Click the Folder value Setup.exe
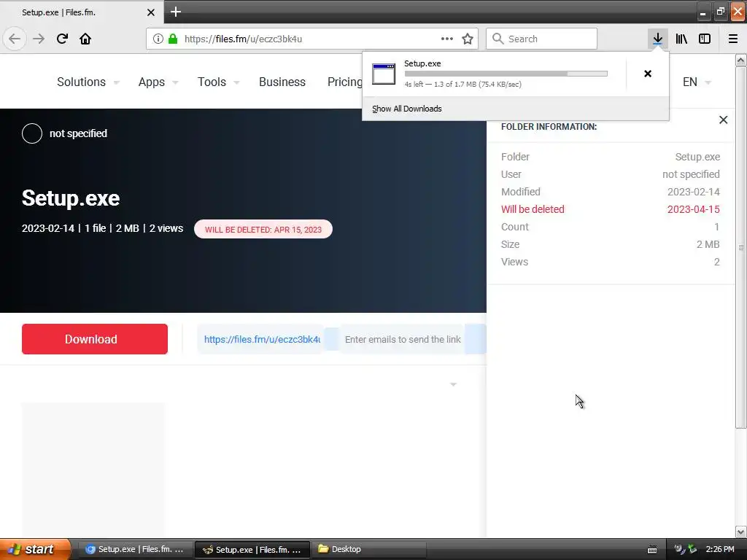Screen dimensions: 747x560 (x=697, y=157)
